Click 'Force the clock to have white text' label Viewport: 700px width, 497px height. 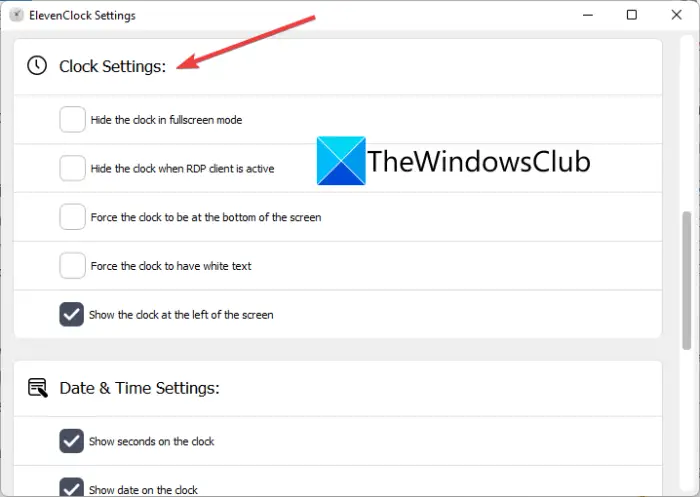(x=171, y=266)
